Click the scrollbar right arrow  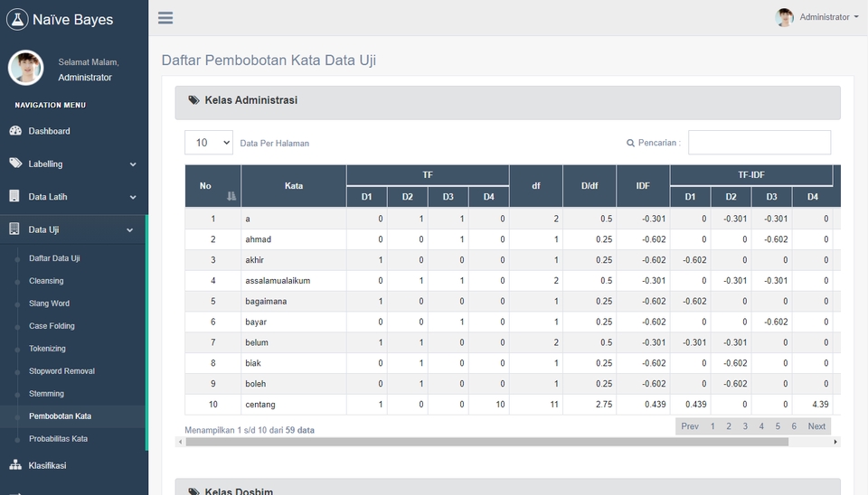pos(835,442)
